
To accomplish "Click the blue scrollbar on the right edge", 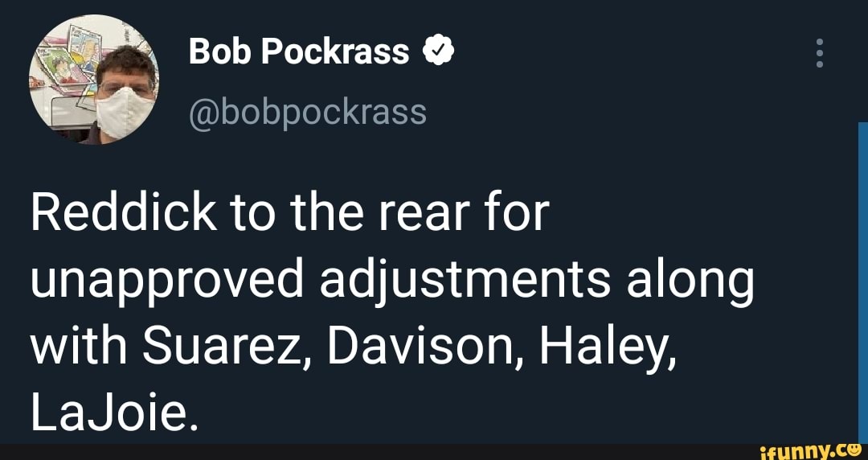I will pyautogui.click(x=862, y=281).
